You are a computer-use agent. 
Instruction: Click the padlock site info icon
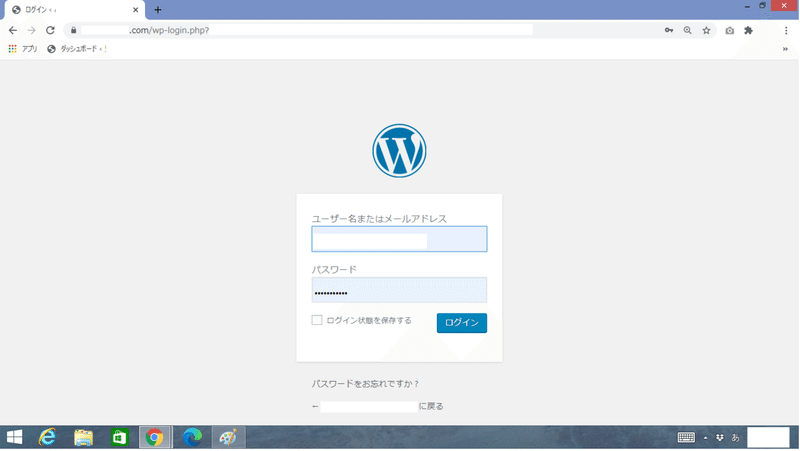[x=73, y=31]
